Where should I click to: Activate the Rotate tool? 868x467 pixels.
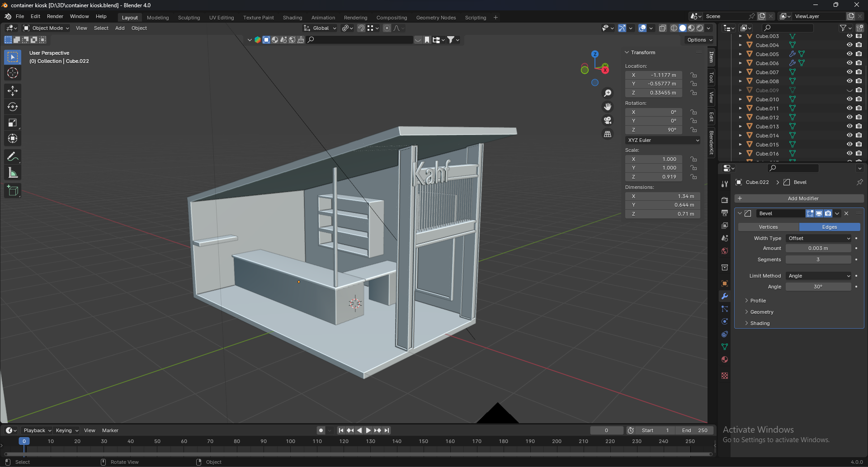[13, 107]
